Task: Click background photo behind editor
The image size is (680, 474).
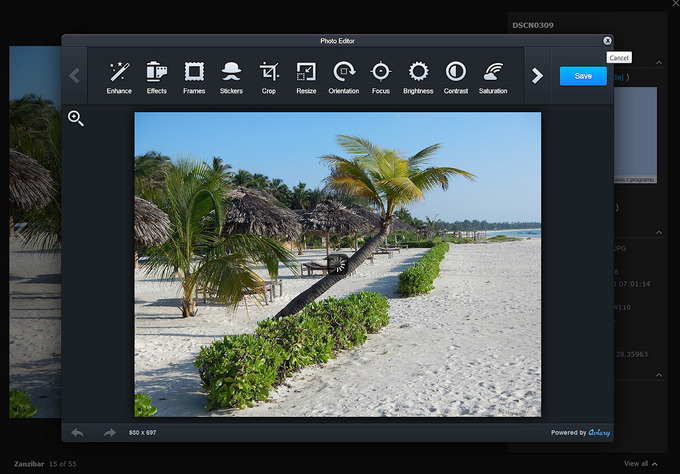Action: [x=35, y=232]
